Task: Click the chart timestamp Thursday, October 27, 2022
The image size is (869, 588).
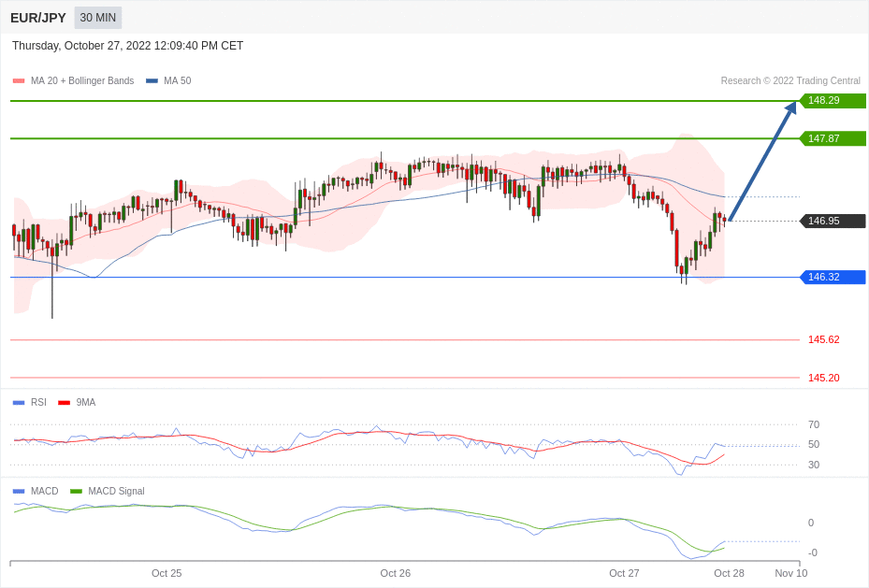Action: click(x=127, y=46)
